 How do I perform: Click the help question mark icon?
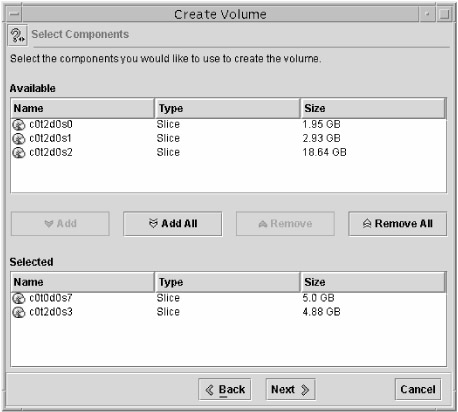tap(17, 35)
